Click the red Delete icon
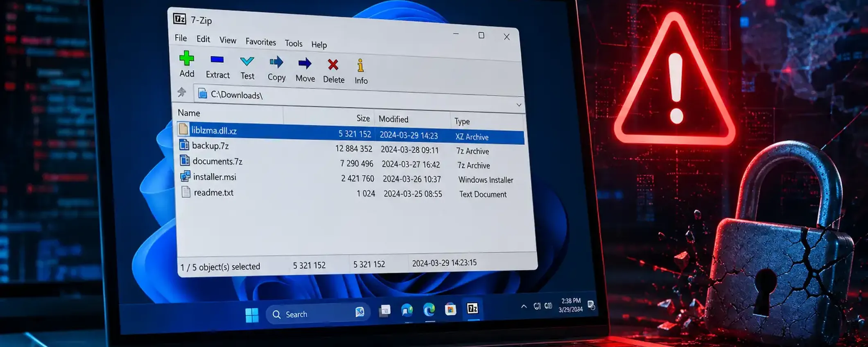This screenshot has width=868, height=347. pyautogui.click(x=333, y=65)
